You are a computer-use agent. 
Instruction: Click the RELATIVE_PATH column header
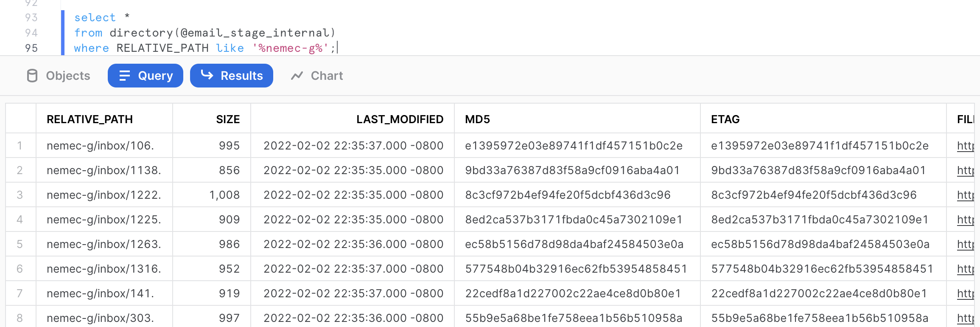90,119
